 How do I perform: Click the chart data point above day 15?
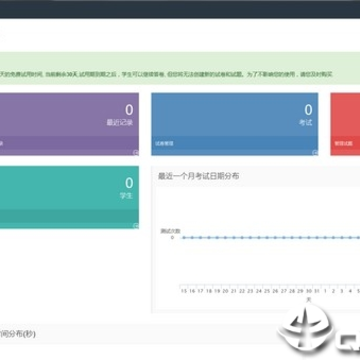click(x=184, y=238)
